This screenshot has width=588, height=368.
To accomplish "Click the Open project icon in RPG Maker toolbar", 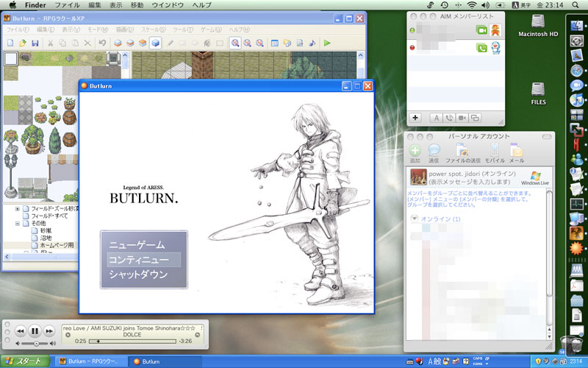I will tap(23, 43).
